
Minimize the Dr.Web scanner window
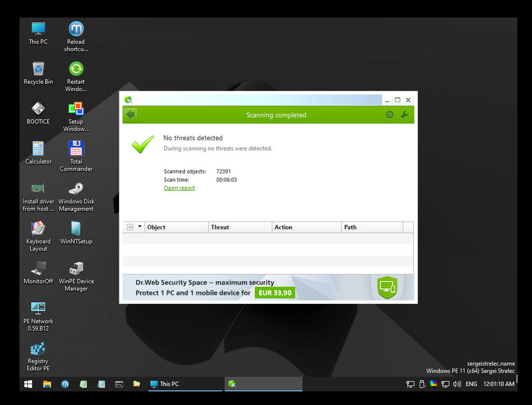click(x=387, y=100)
